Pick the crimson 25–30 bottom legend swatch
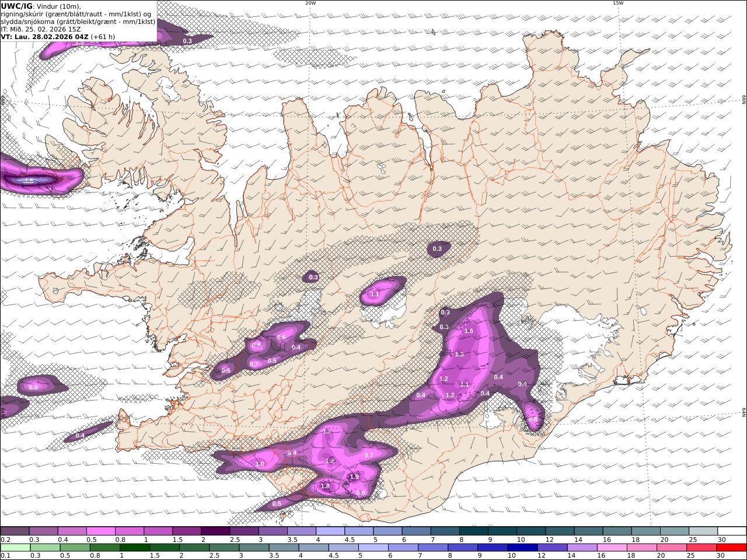The height and width of the screenshot is (560, 747). pyautogui.click(x=701, y=548)
